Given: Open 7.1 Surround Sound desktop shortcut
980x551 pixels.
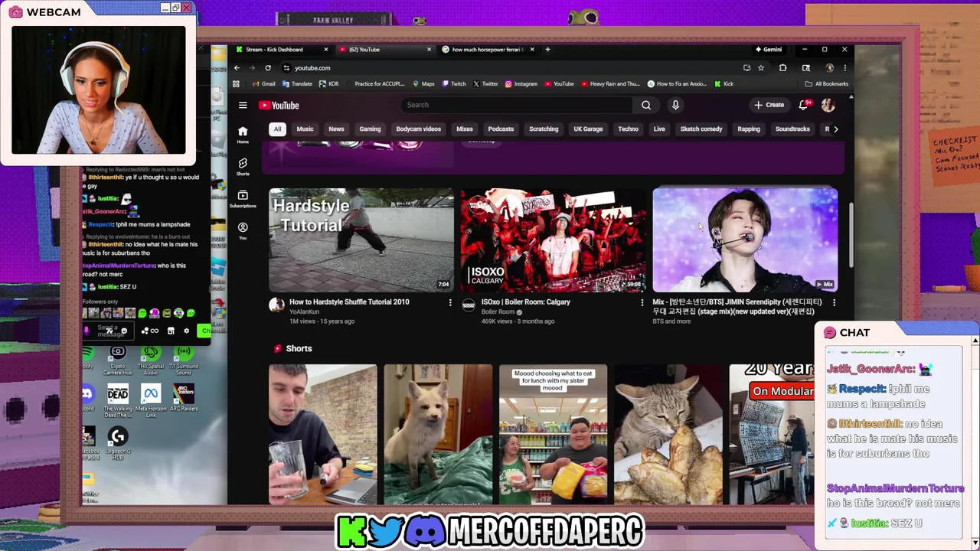Looking at the screenshot, I should tap(183, 360).
